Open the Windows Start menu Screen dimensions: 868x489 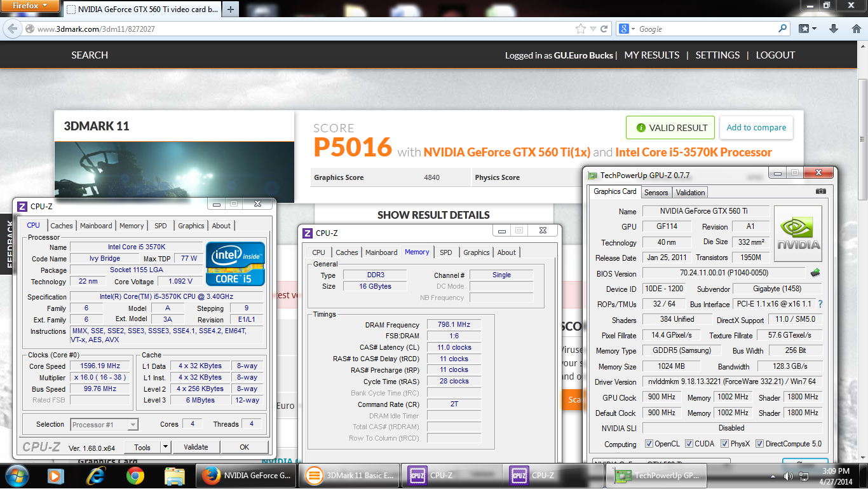click(17, 475)
